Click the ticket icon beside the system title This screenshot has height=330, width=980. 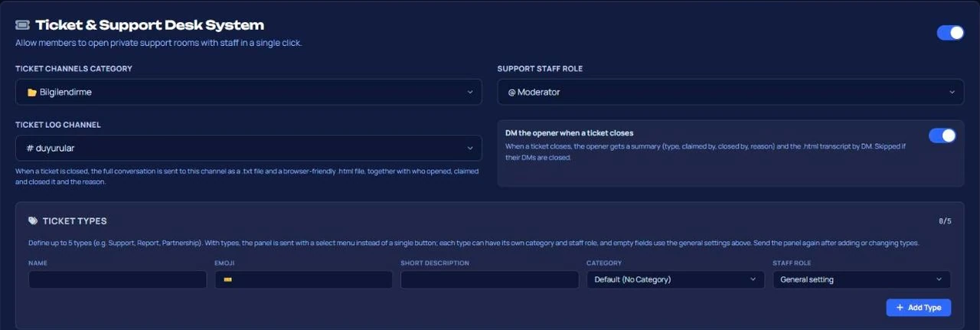click(x=22, y=25)
